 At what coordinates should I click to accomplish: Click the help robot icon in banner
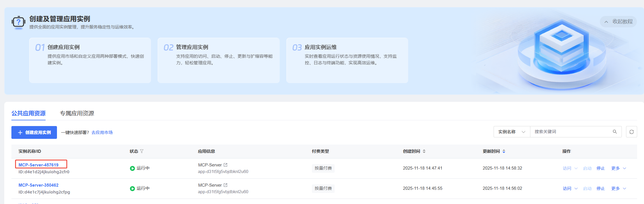pos(19,22)
